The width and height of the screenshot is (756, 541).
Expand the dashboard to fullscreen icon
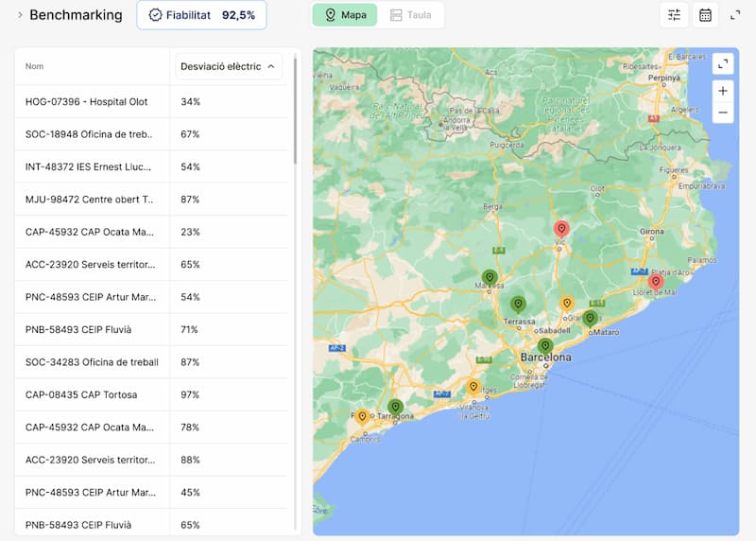click(x=735, y=15)
